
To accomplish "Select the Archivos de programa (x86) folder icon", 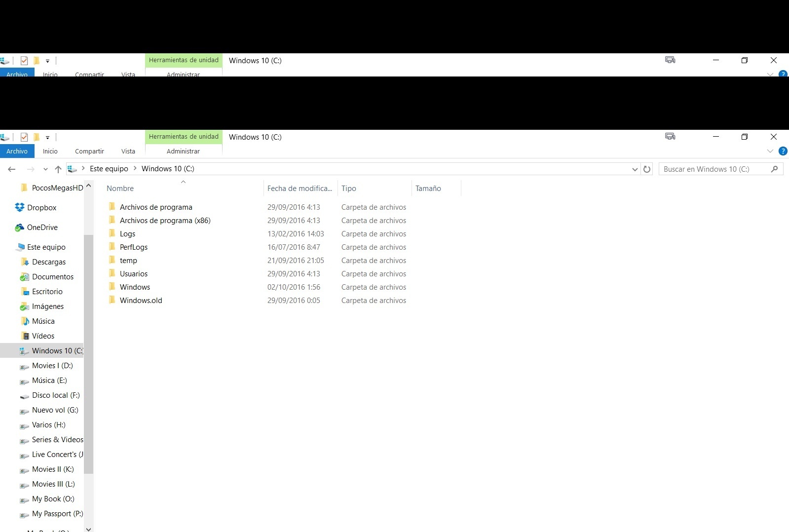I will coord(112,220).
